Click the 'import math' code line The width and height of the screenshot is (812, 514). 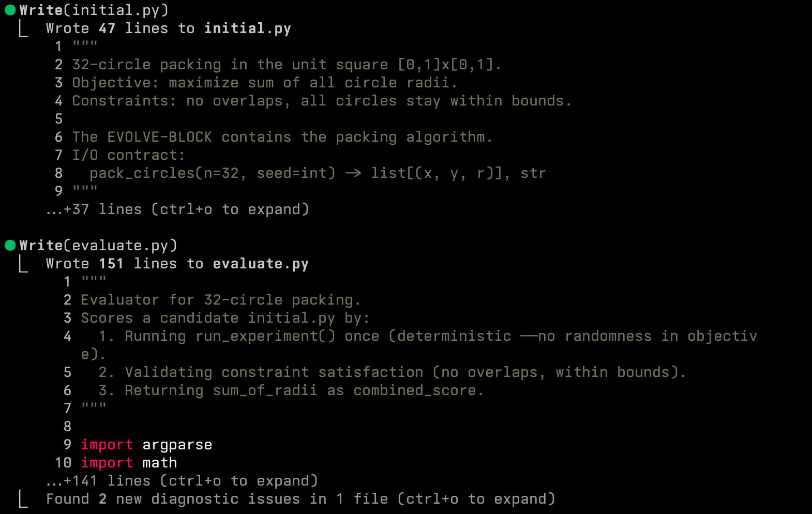point(129,463)
